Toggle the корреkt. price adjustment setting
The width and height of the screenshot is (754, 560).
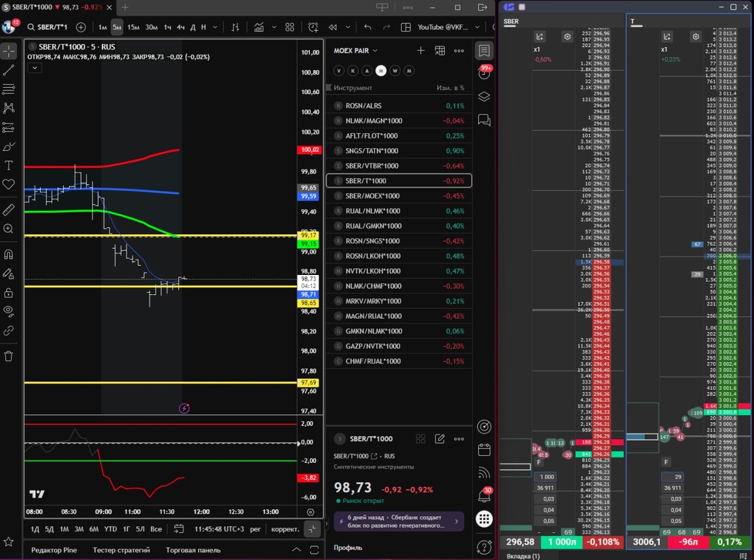click(x=285, y=529)
